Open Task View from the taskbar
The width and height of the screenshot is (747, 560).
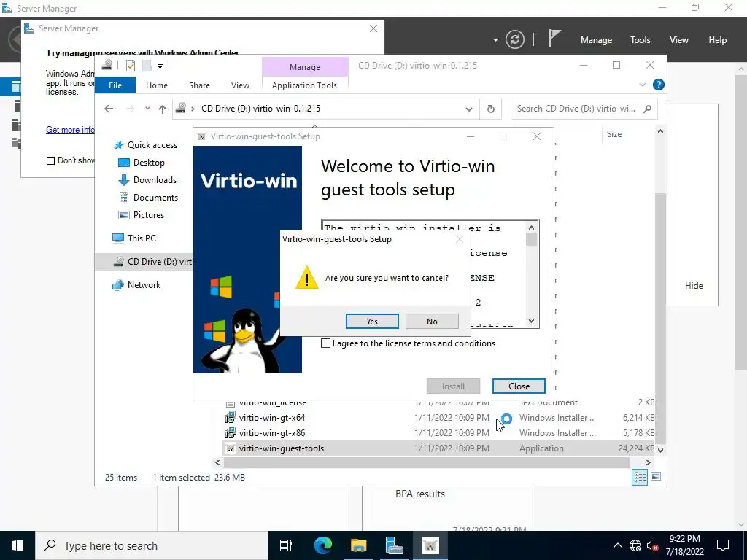[286, 545]
